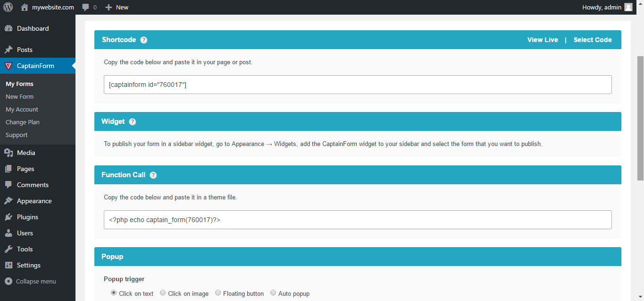The width and height of the screenshot is (644, 301).
Task: Click the Posts pushpin icon
Action: click(x=8, y=50)
